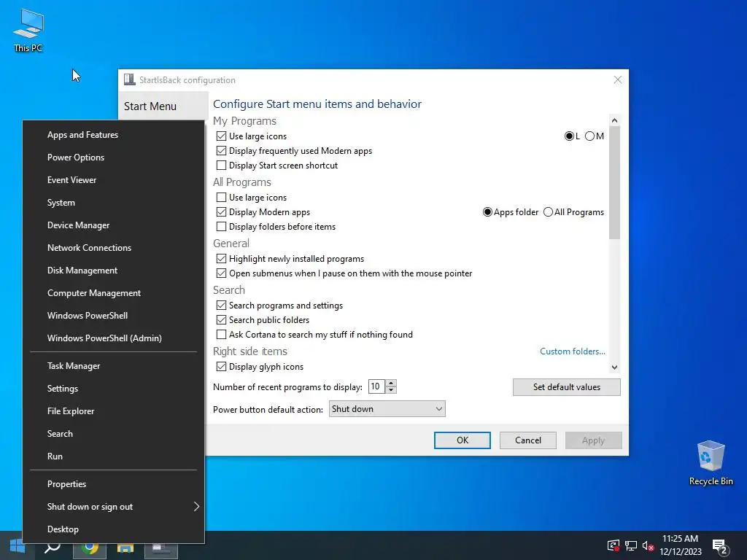
Task: Launch Windows PowerShell
Action: click(115, 316)
